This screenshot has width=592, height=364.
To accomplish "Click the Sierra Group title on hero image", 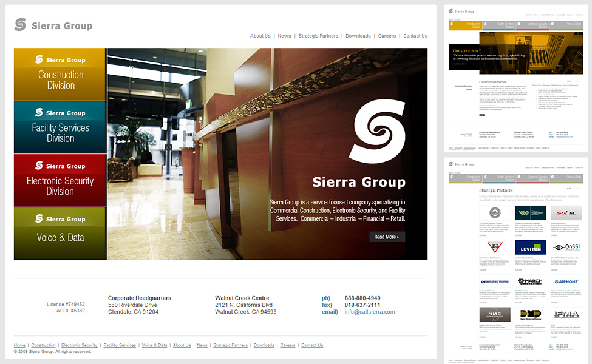I will (x=359, y=182).
